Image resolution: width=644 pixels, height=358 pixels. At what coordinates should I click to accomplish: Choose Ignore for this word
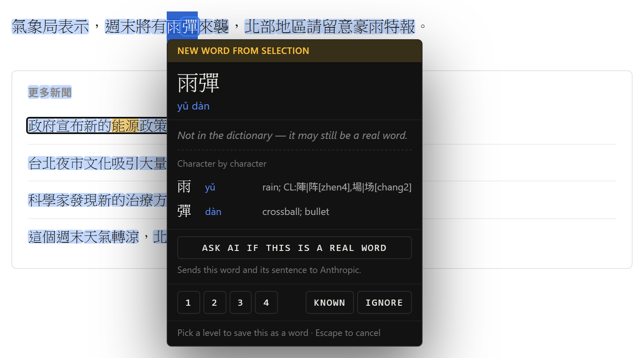384,302
